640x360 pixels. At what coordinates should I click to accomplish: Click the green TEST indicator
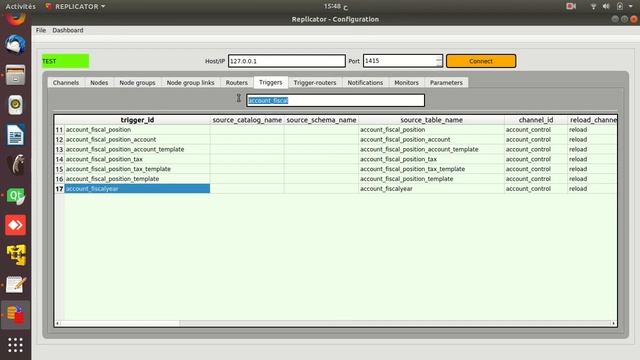[x=65, y=61]
